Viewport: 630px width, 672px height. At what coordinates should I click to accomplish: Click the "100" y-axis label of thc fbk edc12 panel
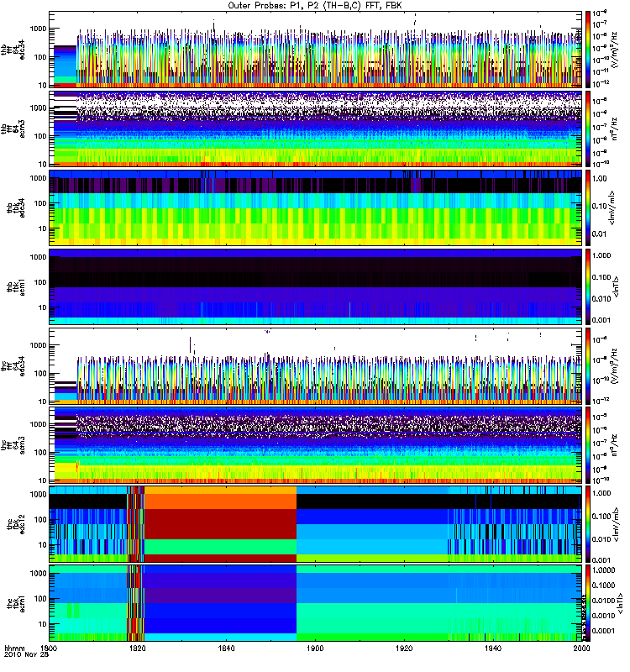[x=40, y=520]
